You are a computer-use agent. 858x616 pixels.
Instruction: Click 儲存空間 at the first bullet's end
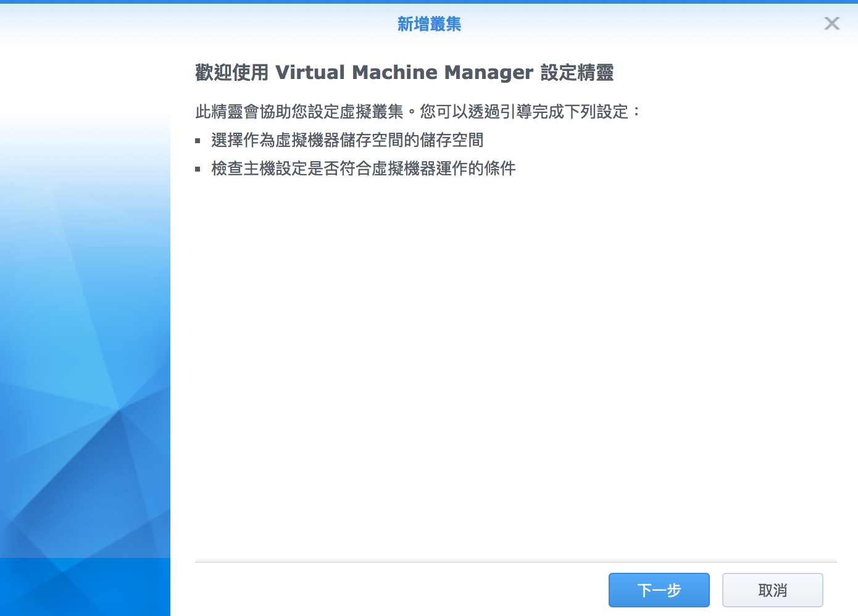(x=451, y=140)
